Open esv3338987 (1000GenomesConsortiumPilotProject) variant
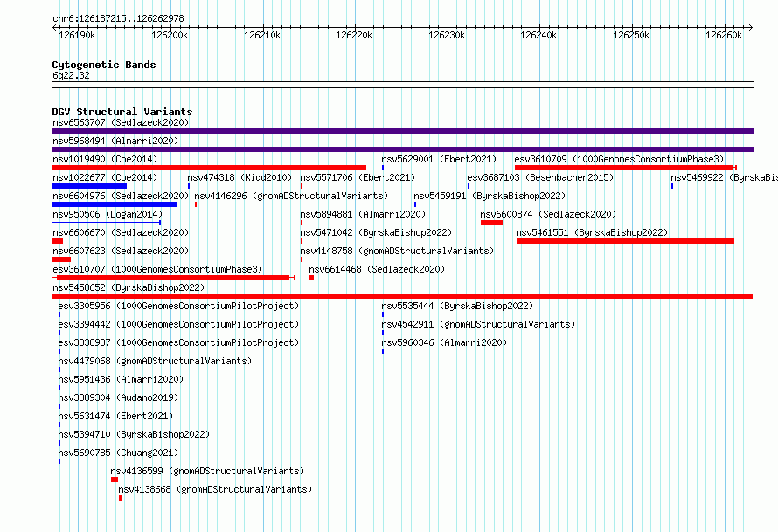 coord(178,342)
